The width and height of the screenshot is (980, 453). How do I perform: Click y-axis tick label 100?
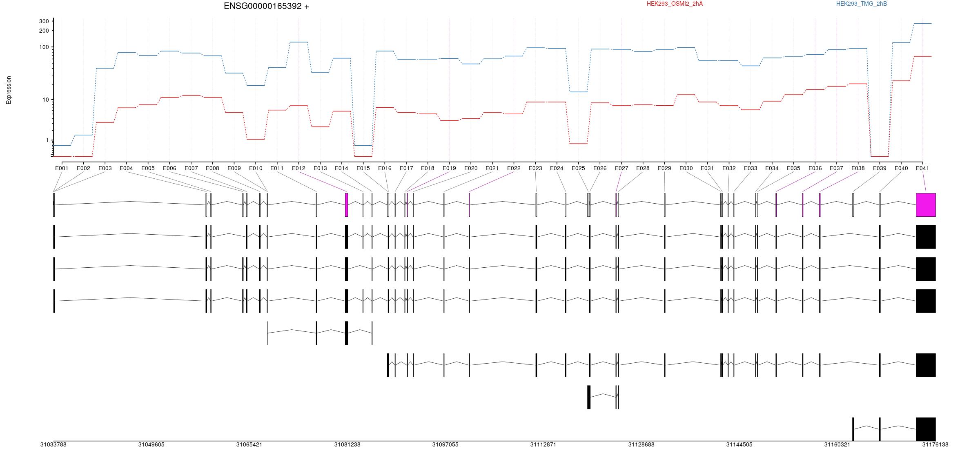click(44, 47)
